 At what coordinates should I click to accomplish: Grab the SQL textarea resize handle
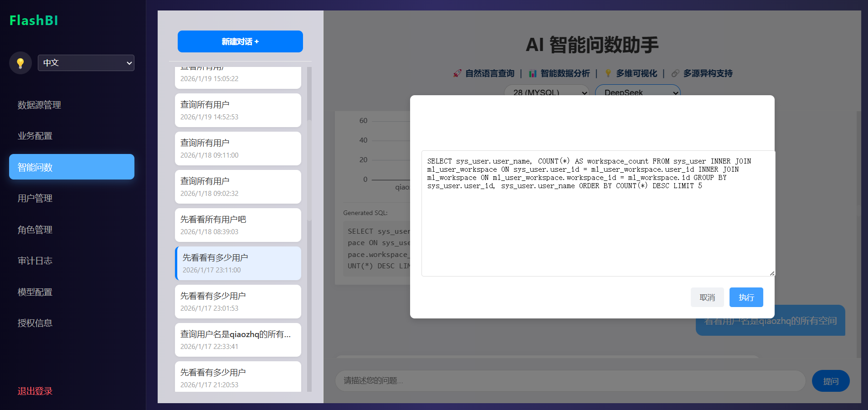point(772,273)
